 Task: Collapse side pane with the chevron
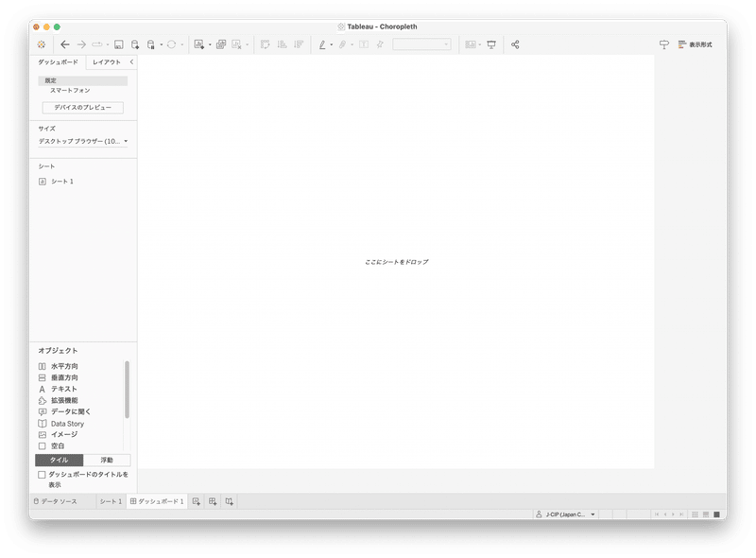131,61
